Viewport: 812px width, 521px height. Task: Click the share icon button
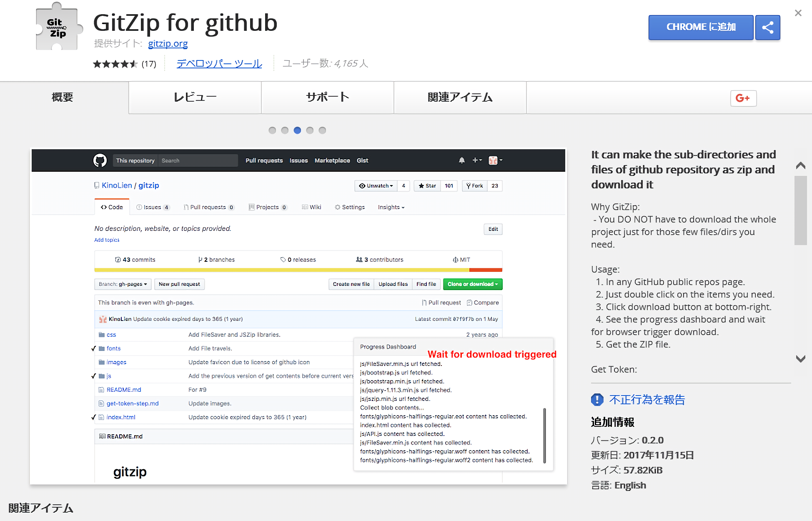click(x=767, y=28)
